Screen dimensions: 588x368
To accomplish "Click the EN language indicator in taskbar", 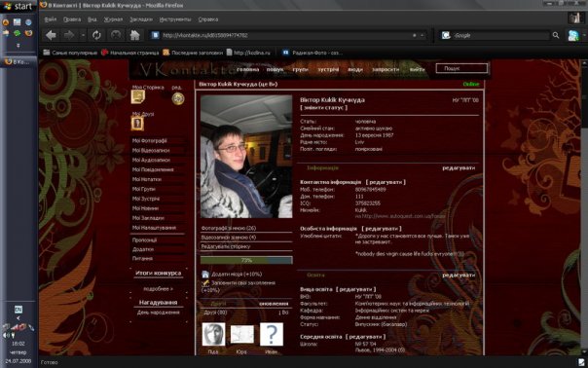I will (18, 310).
